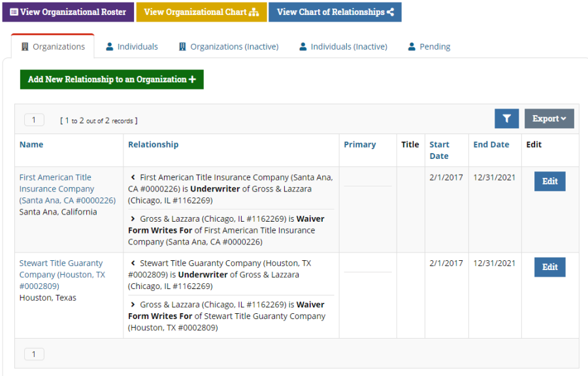Click page 1 at top of table
Screen dimensions: 588x376
[x=34, y=120]
